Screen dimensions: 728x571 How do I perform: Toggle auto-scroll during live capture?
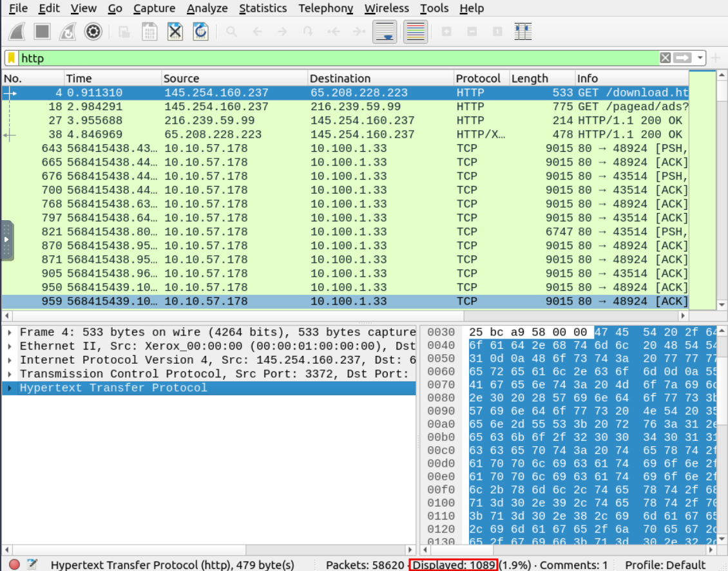(385, 32)
